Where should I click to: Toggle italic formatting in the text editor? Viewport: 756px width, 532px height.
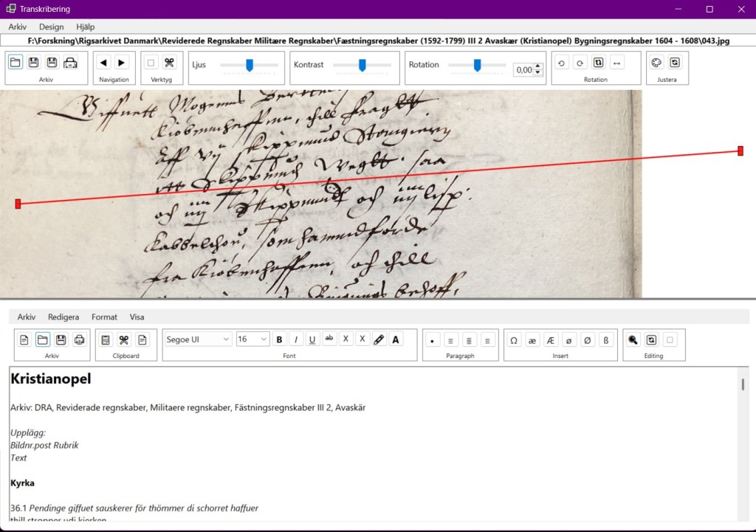click(x=296, y=339)
